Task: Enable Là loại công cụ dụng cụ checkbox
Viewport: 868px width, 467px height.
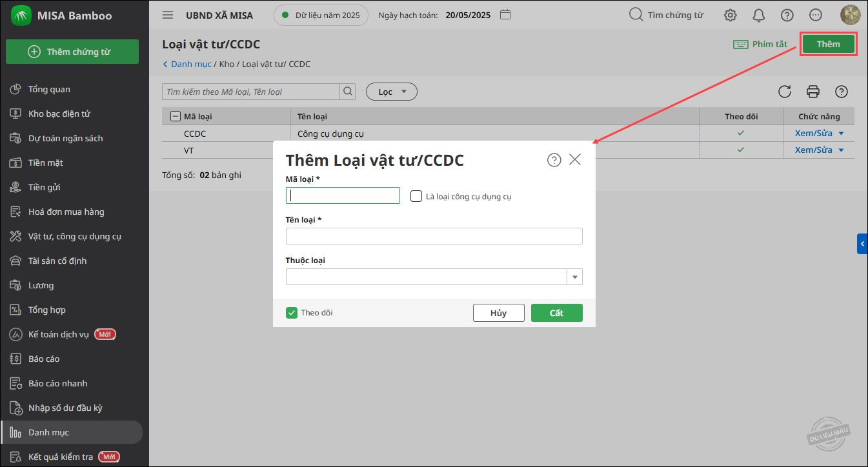Action: click(x=416, y=196)
